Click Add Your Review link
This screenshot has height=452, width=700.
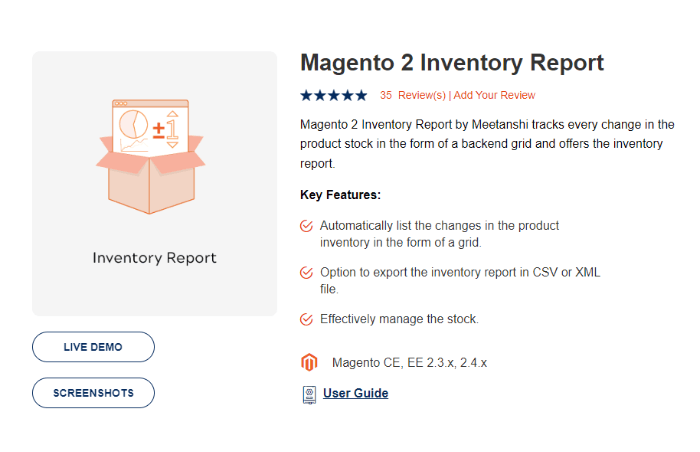(494, 96)
